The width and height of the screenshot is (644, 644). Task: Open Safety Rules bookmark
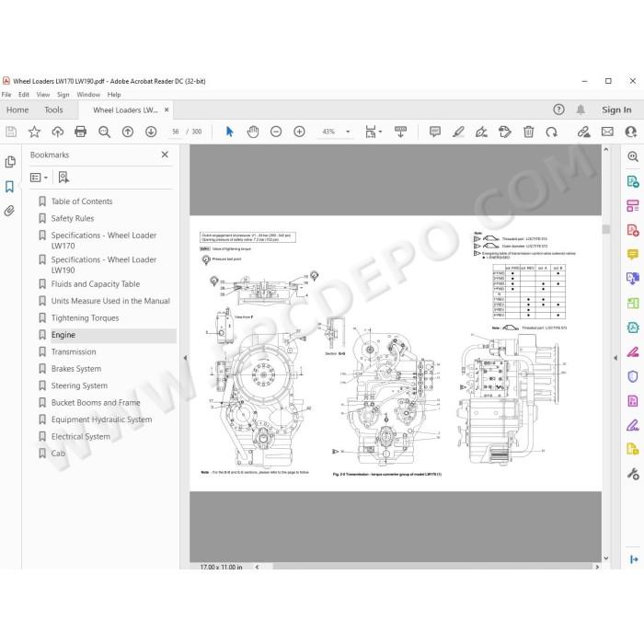[x=73, y=218]
